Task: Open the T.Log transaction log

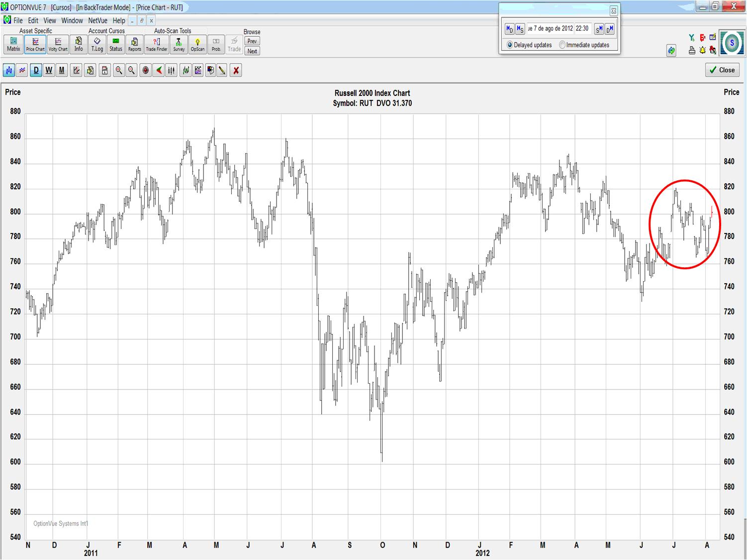Action: coord(97,44)
